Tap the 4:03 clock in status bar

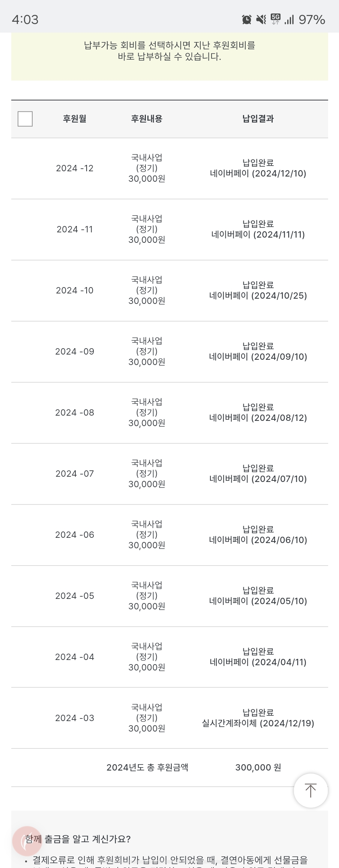(25, 19)
